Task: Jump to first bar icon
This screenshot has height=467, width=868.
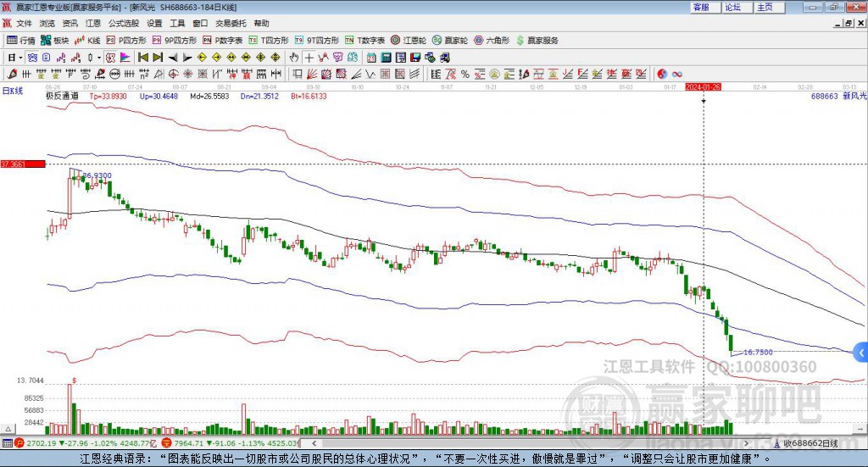Action: [142, 58]
